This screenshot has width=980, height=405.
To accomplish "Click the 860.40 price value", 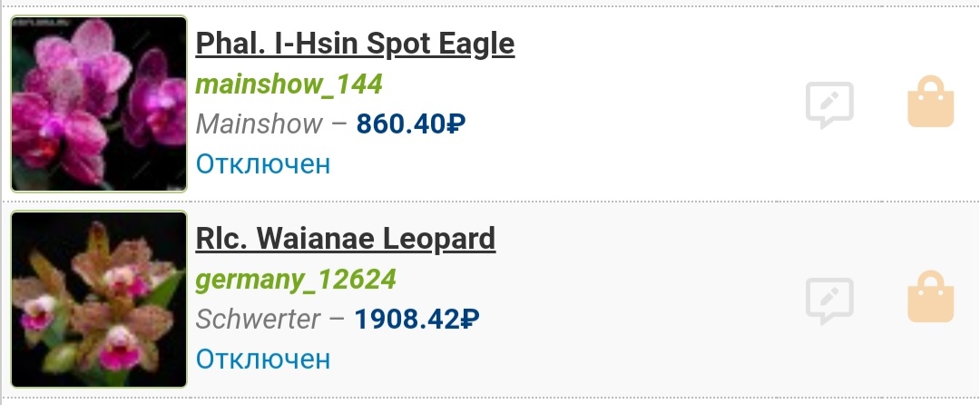I will coord(400,123).
